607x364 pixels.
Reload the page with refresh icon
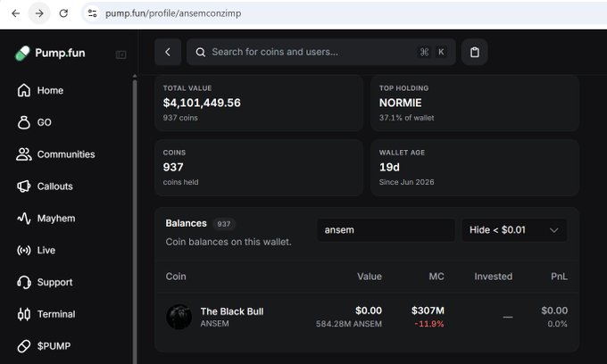63,13
